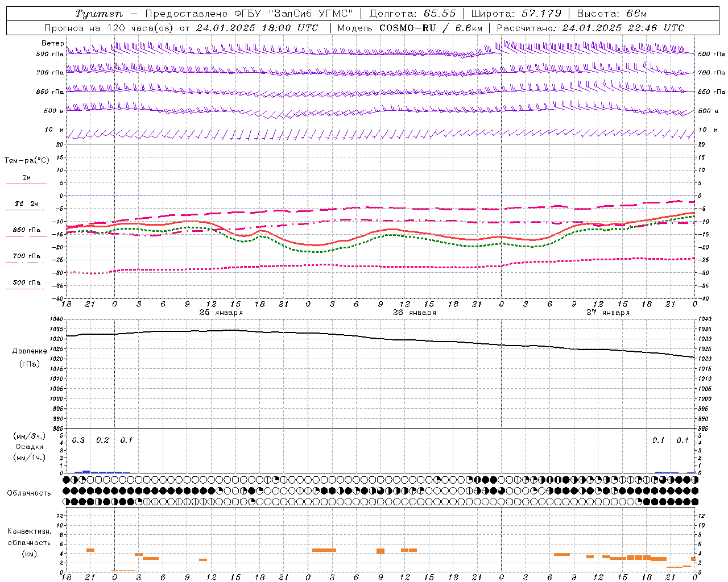Click the "Конвективн." convective cloud label
The height and width of the screenshot is (582, 728).
click(x=30, y=531)
